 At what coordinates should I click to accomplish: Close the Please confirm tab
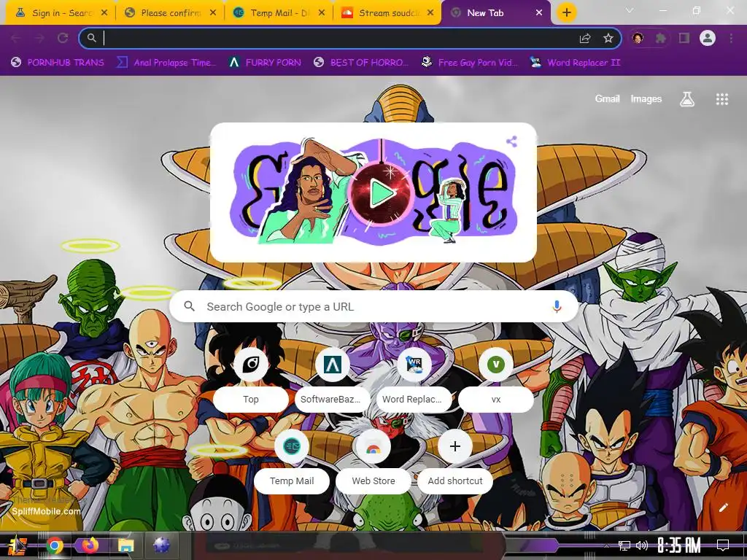[x=213, y=13]
